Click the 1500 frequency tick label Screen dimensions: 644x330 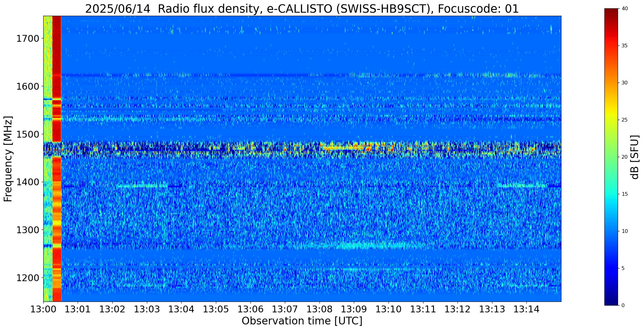tap(28, 134)
